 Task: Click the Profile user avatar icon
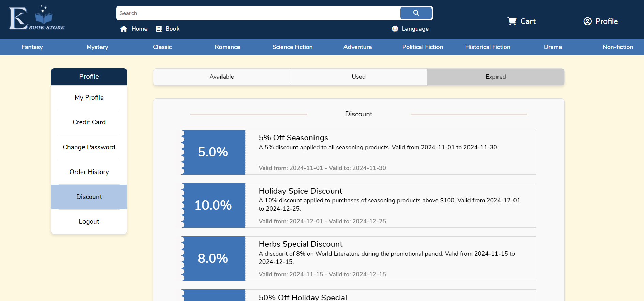click(x=587, y=21)
